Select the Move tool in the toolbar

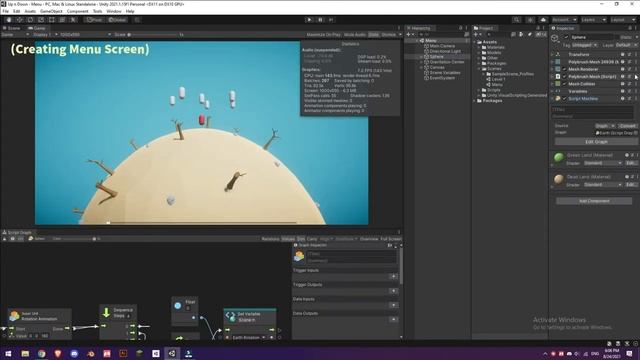pyautogui.click(x=19, y=20)
